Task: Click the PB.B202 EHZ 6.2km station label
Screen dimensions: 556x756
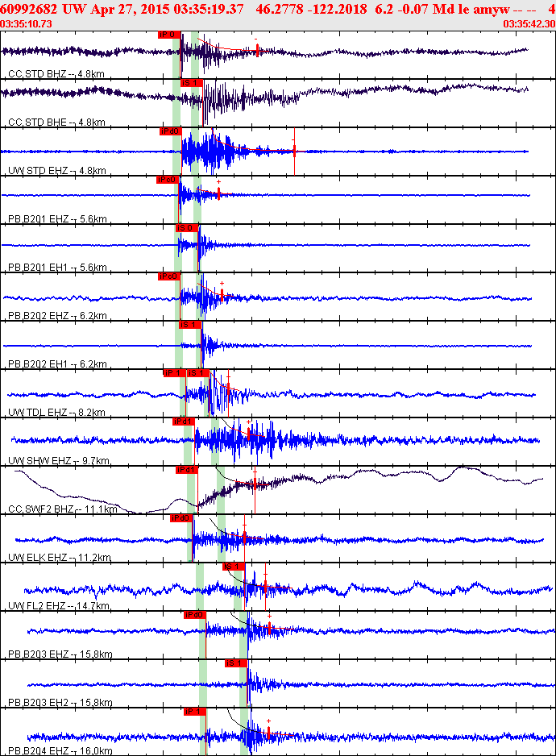Action: pos(57,315)
